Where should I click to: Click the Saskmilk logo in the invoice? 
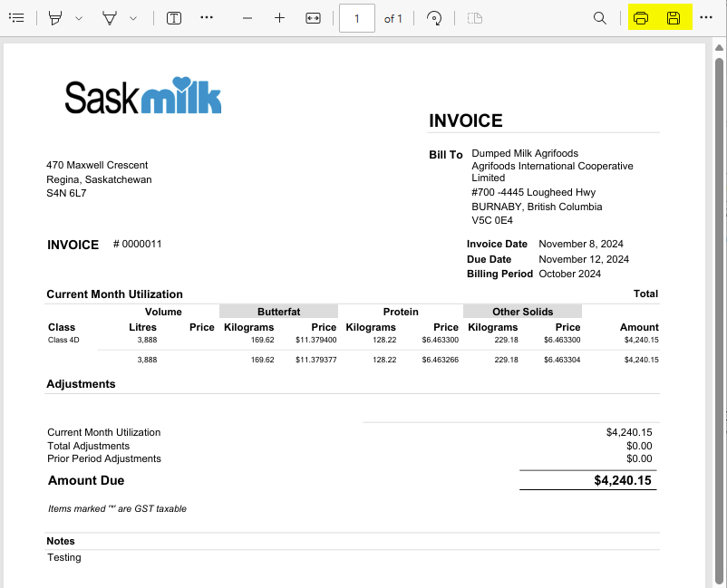tap(143, 96)
